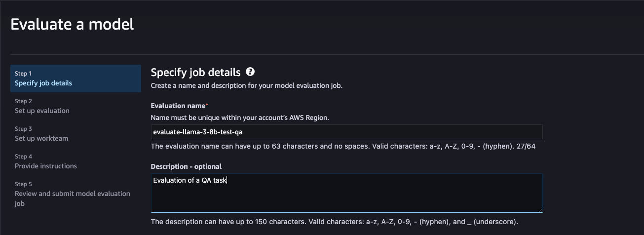This screenshot has width=644, height=235.
Task: Click the red required asterisk after Evaluation name
Action: 207,105
